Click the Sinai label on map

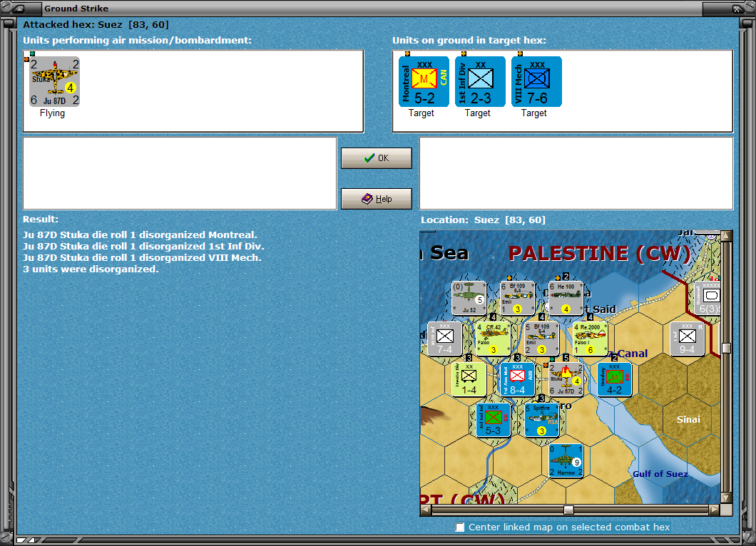(688, 420)
